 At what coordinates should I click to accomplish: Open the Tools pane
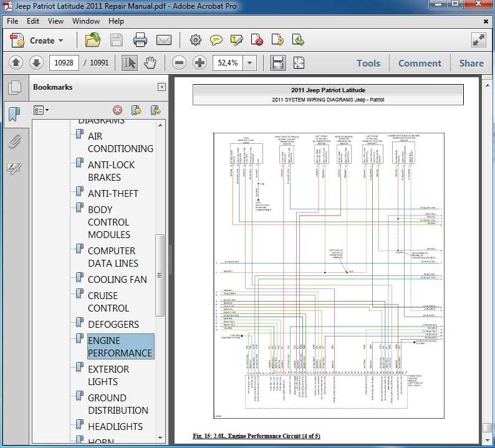tap(368, 63)
